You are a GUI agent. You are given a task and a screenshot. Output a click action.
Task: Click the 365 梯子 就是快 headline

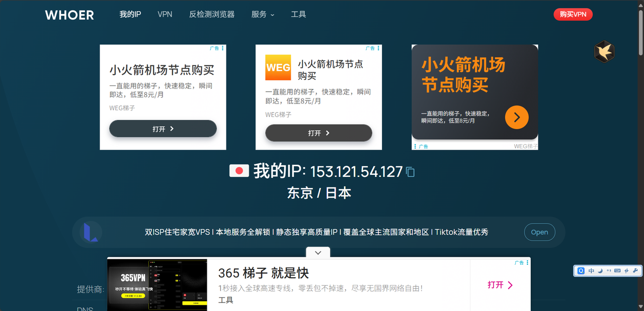click(x=263, y=273)
